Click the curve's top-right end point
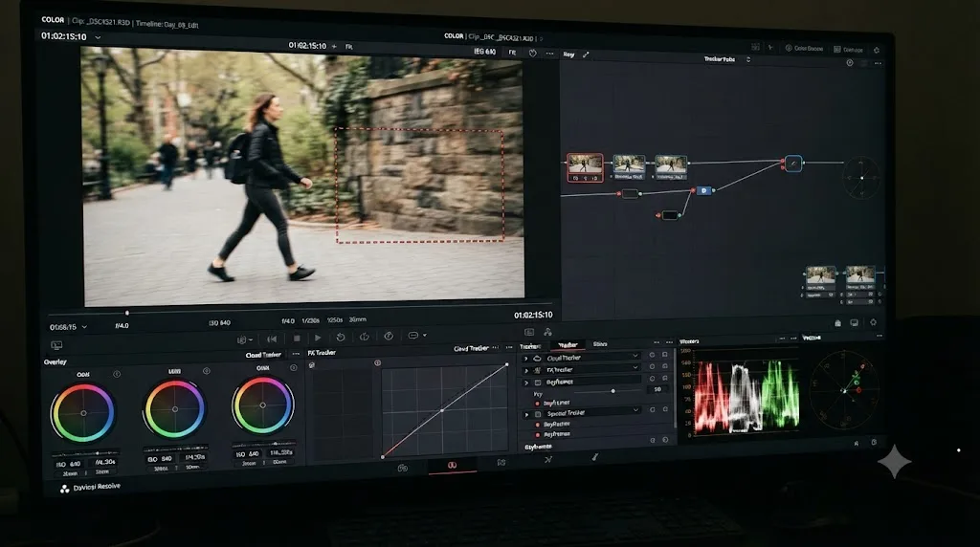This screenshot has height=547, width=980. pyautogui.click(x=506, y=364)
